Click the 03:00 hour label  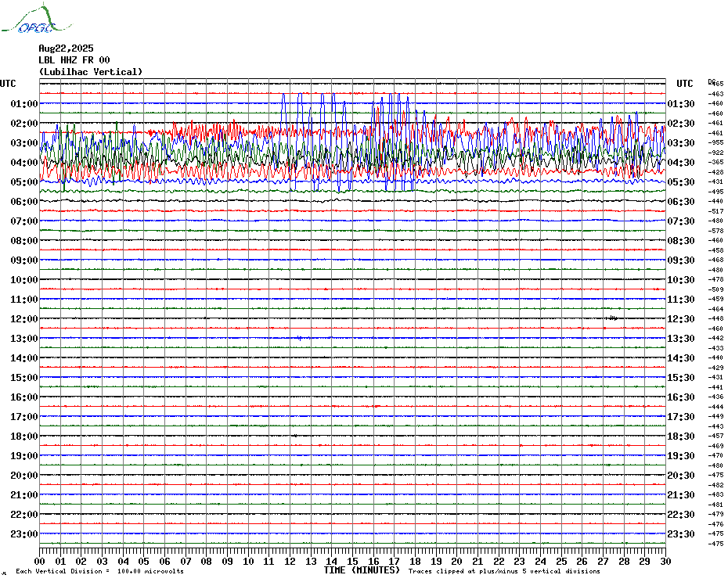point(24,142)
